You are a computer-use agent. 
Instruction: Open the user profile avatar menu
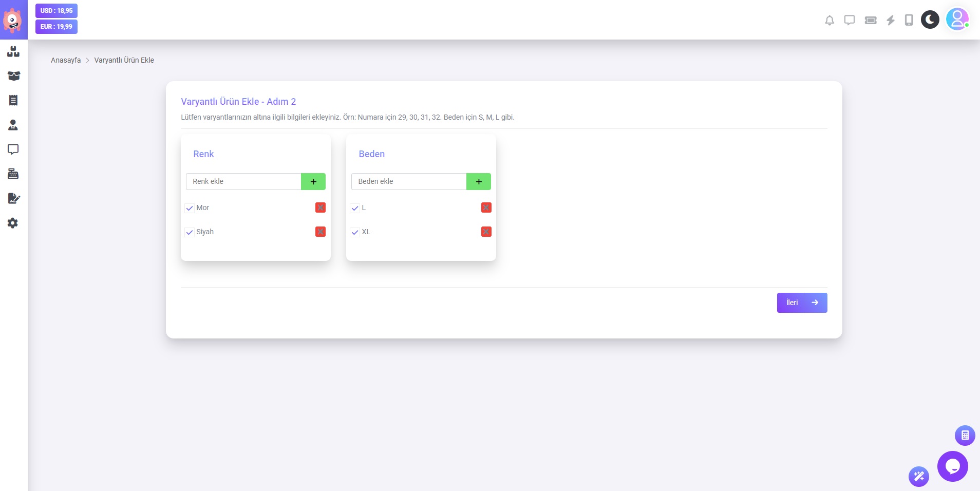pos(957,20)
